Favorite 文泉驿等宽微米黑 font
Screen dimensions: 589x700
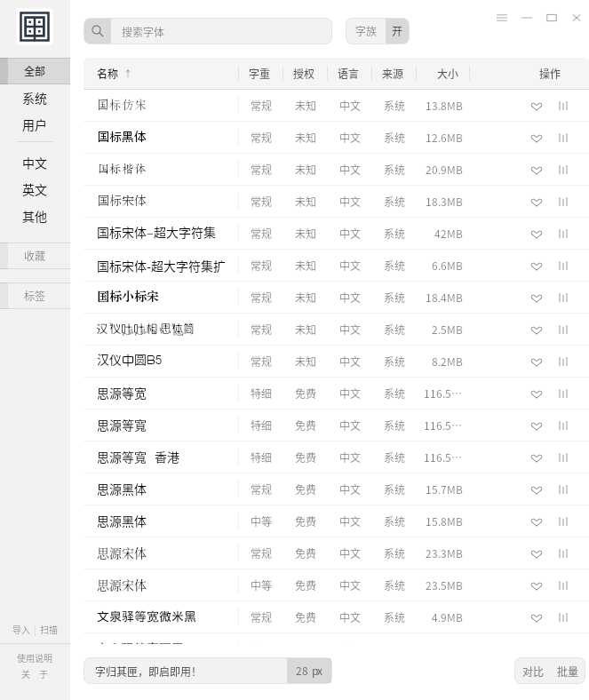[x=537, y=618]
